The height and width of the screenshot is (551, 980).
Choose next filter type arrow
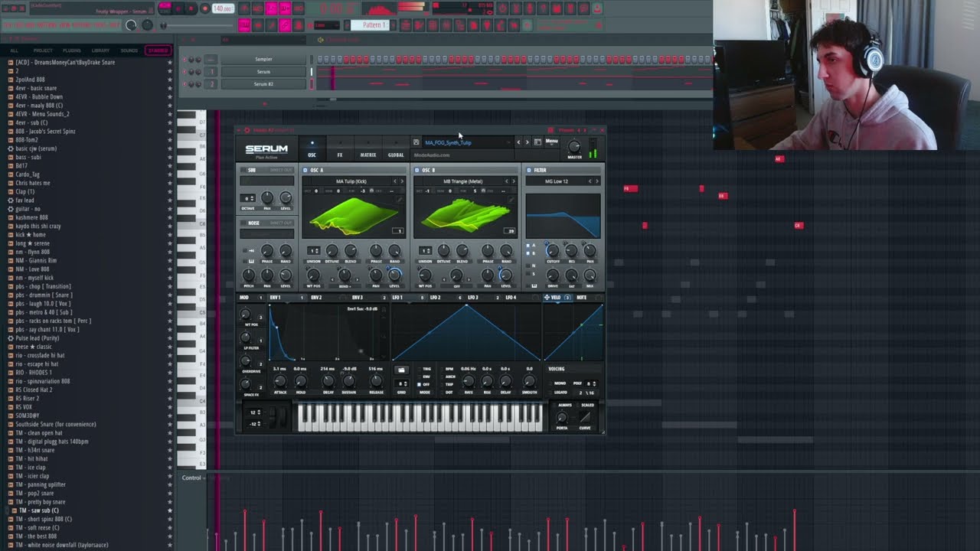[x=596, y=181]
